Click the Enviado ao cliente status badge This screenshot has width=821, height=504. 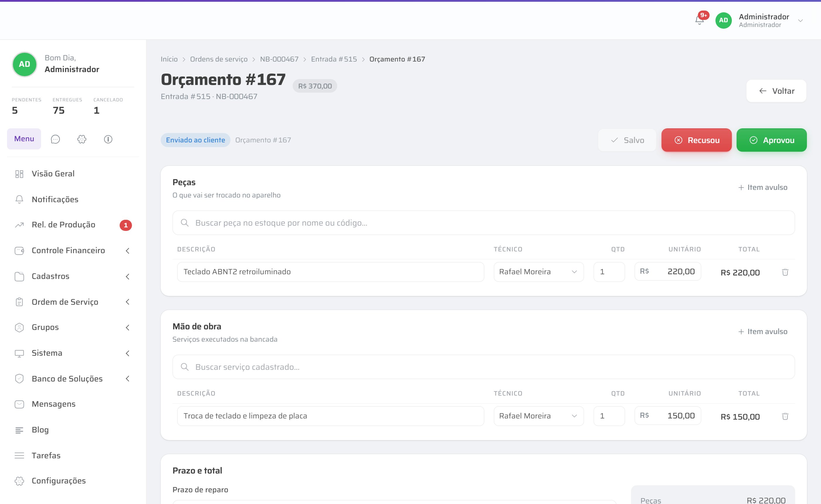click(x=195, y=140)
